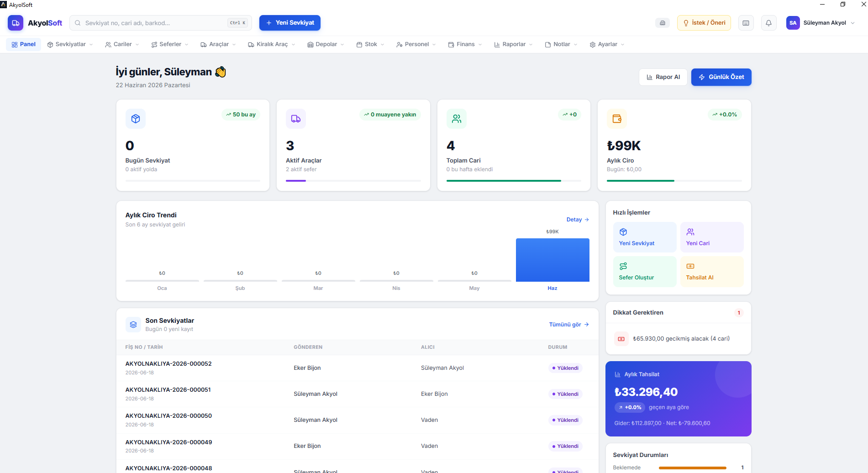Click the Toplam Cari people icon

pyautogui.click(x=457, y=119)
